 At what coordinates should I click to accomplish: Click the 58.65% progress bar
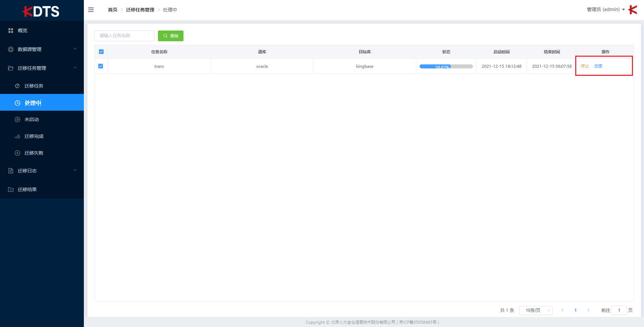tap(446, 66)
